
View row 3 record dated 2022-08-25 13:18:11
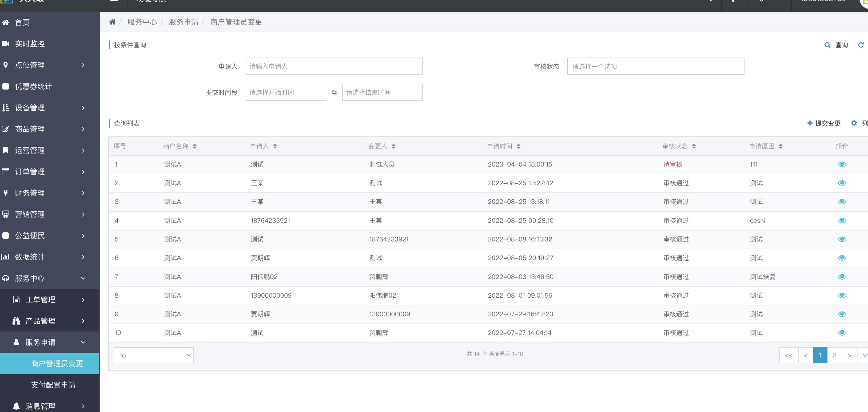pyautogui.click(x=842, y=202)
